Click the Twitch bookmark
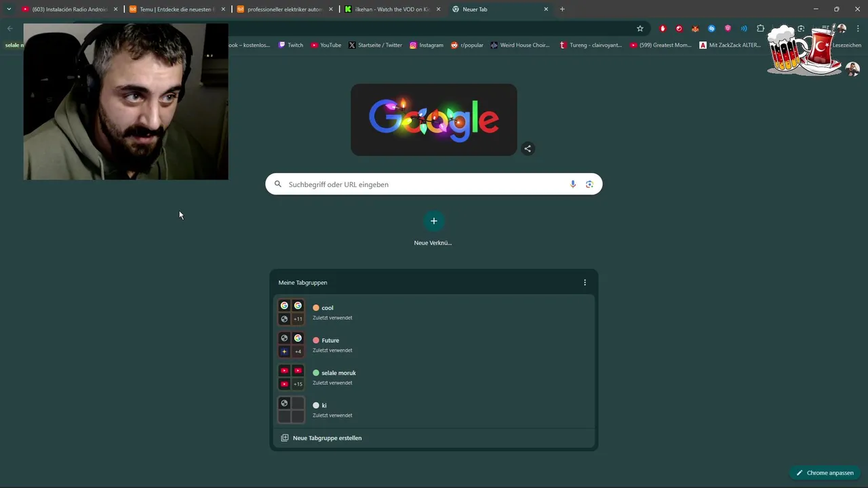Screen dimensions: 868x488 291,45
